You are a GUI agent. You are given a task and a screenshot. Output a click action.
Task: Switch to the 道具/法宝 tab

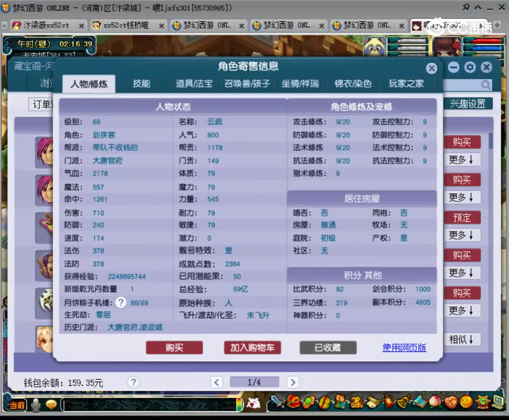click(194, 84)
